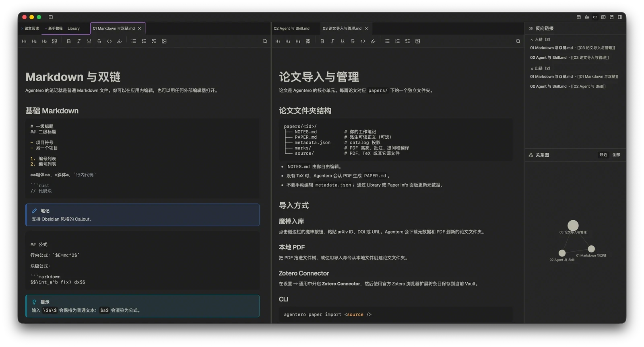Image resolution: width=644 pixels, height=347 pixels.
Task: Collapse the 出链 (2) section
Action: coord(540,68)
